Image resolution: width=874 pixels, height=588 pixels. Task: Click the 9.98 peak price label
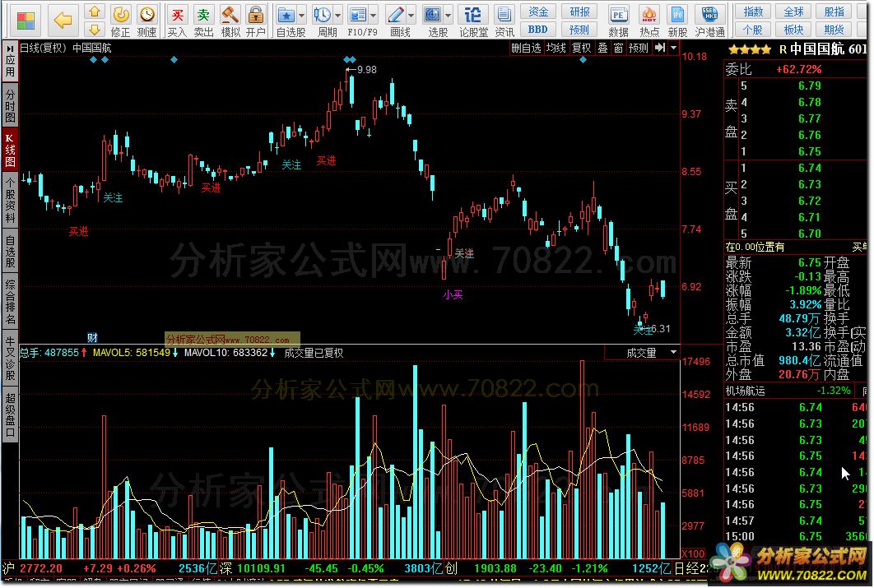point(366,70)
